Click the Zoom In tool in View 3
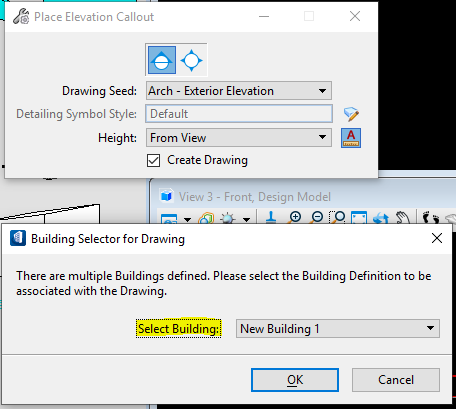The height and width of the screenshot is (409, 456). pyautogui.click(x=295, y=218)
